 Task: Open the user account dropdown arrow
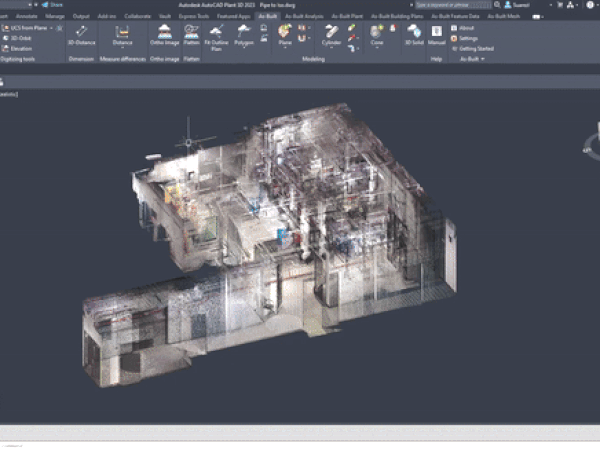[550, 5]
